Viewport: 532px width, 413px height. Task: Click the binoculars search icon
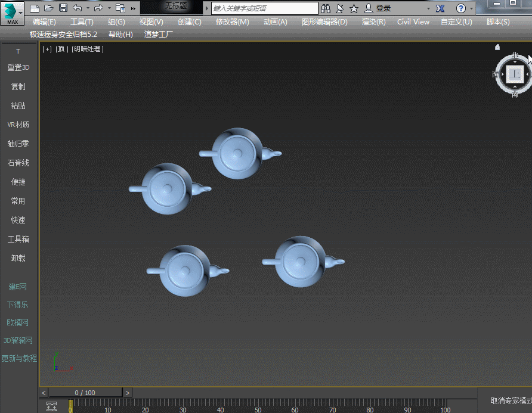pyautogui.click(x=326, y=8)
